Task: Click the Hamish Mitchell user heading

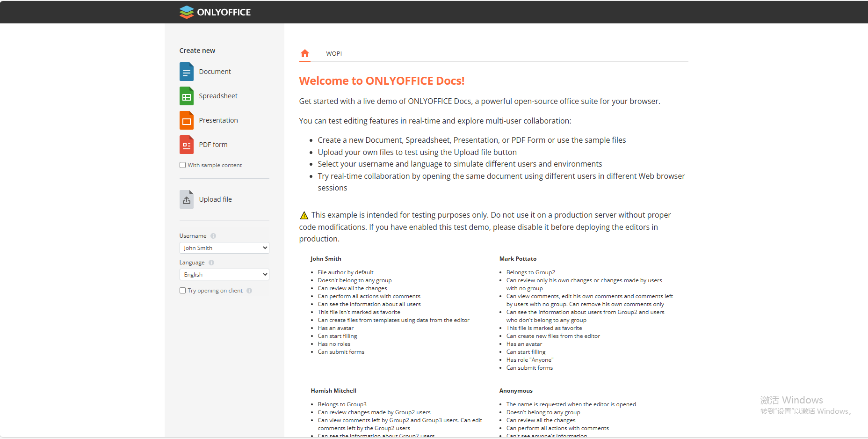Action: [x=333, y=391]
